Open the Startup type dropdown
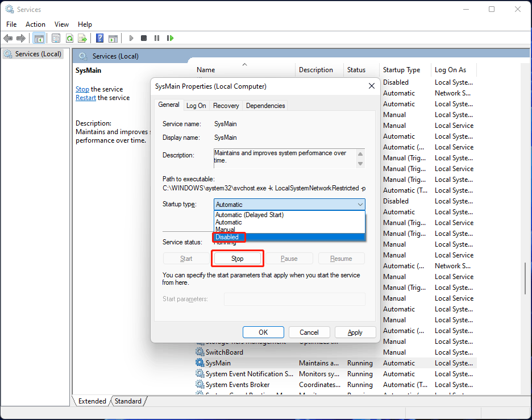This screenshot has height=420, width=532. pyautogui.click(x=360, y=204)
